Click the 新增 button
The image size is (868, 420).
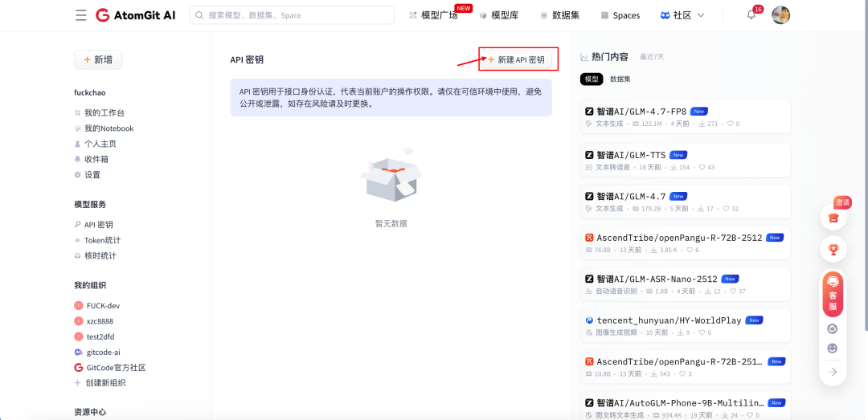coord(98,59)
